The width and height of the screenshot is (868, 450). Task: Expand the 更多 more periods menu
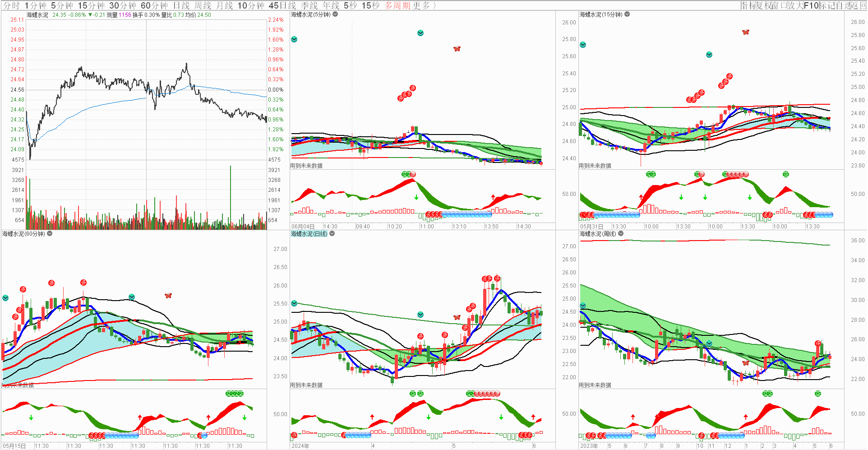(424, 5)
